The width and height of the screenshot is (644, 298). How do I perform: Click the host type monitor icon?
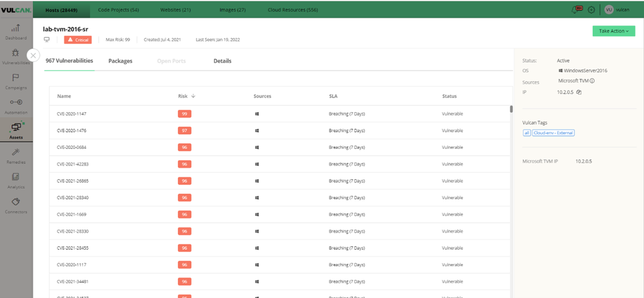47,39
